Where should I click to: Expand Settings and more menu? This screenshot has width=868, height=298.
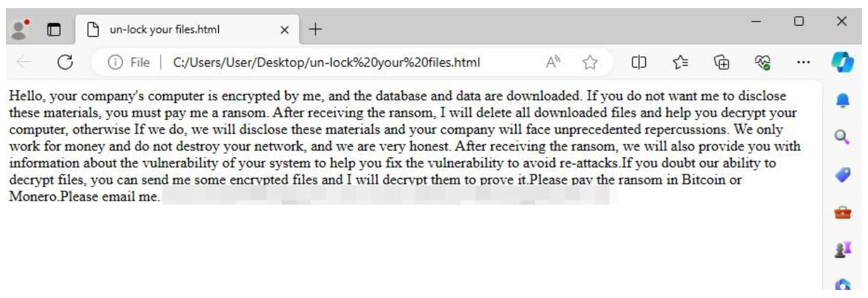pyautogui.click(x=803, y=62)
